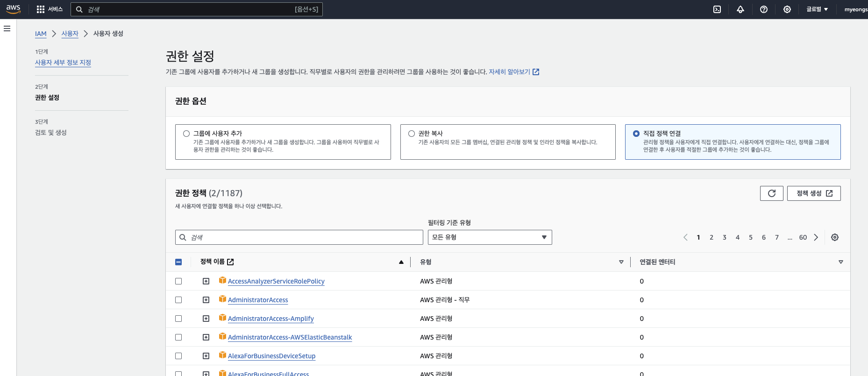Open the global region dropdown

(817, 9)
